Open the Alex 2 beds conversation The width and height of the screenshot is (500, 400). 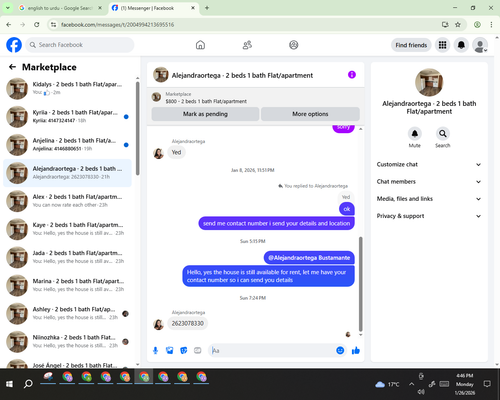pyautogui.click(x=67, y=201)
